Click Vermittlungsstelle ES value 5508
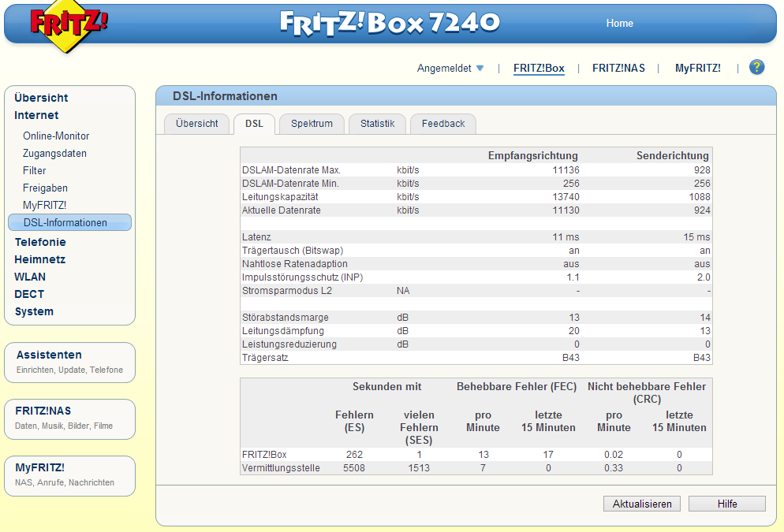784x532 pixels. tap(354, 468)
